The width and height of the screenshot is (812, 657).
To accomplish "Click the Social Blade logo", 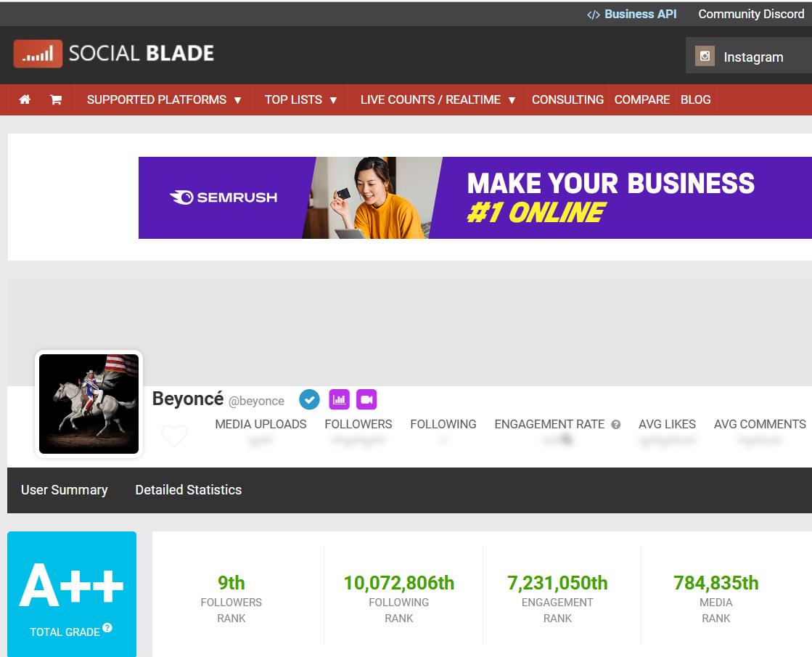I will tap(114, 54).
